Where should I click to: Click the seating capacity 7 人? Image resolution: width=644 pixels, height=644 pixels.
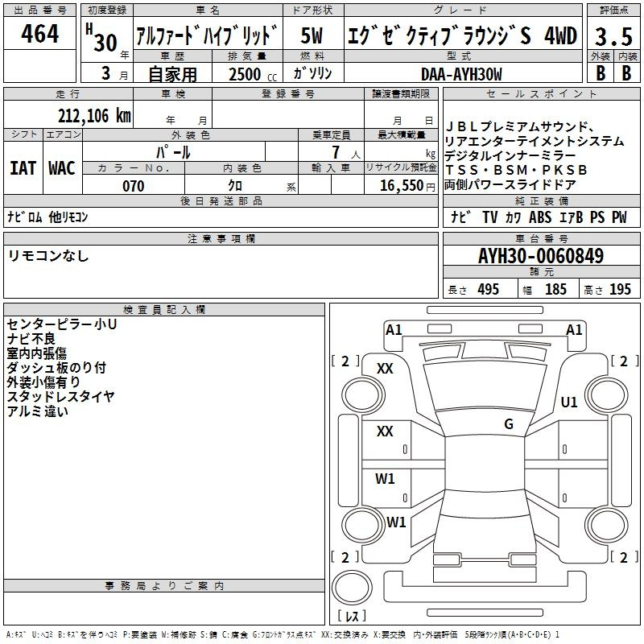pyautogui.click(x=346, y=152)
